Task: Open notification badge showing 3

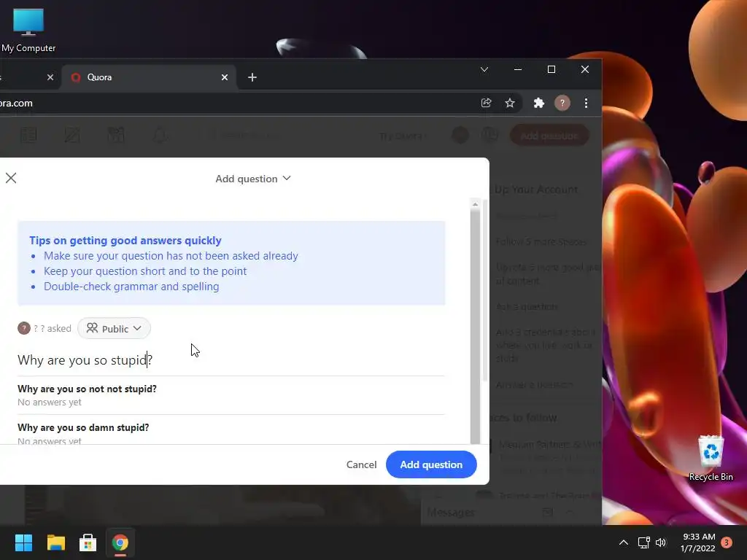Action: (727, 542)
